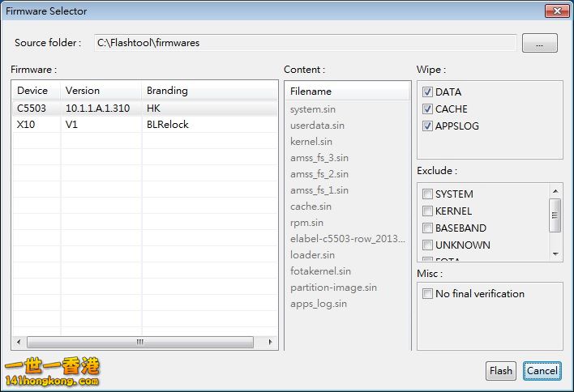Image resolution: width=574 pixels, height=392 pixels.
Task: Check the KERNEL exclude box
Action: pyautogui.click(x=427, y=211)
